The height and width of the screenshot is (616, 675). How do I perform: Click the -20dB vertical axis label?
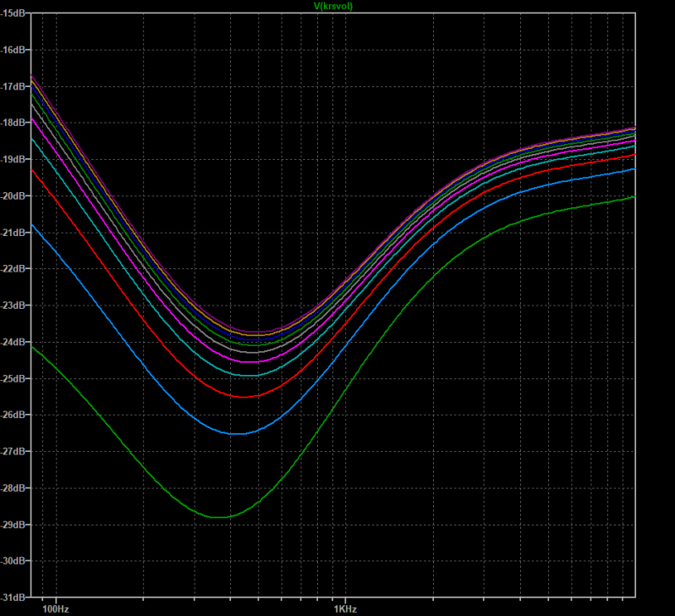tap(16, 195)
